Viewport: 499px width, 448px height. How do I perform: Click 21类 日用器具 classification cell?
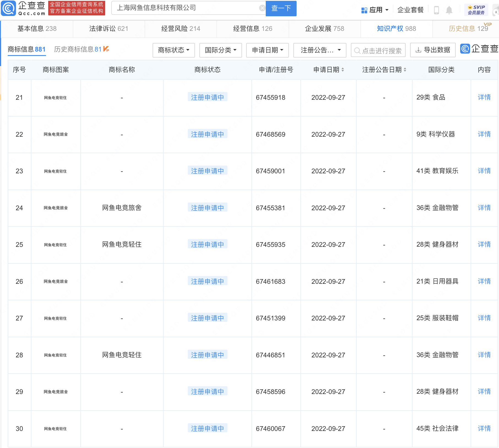437,281
